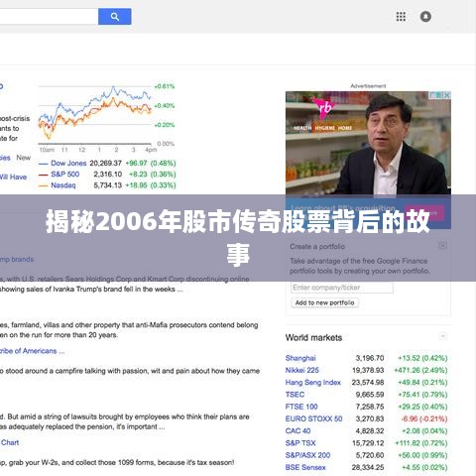Open the 'mp brands' news headline link
This screenshot has height=476, width=476.
coord(17,259)
